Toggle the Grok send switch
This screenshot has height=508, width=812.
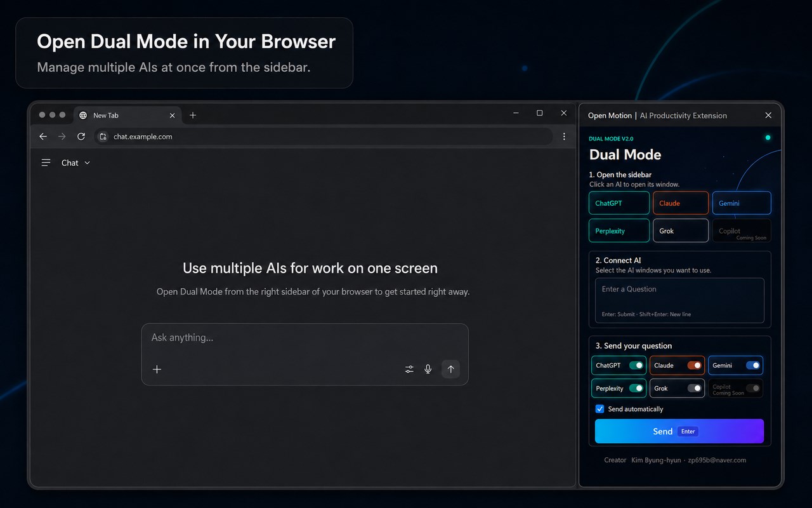click(695, 389)
